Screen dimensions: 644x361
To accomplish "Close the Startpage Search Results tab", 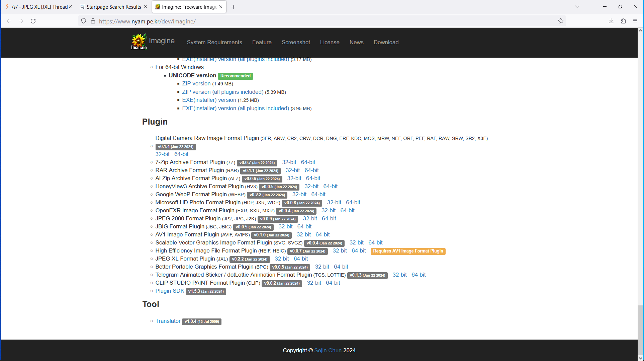I will point(146,7).
